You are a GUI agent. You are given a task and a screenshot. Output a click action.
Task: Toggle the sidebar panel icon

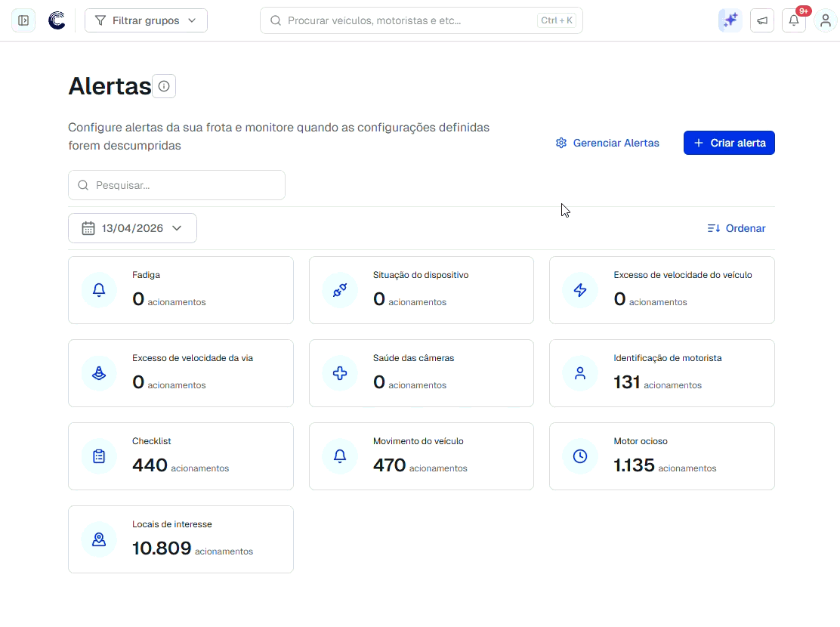tap(23, 20)
